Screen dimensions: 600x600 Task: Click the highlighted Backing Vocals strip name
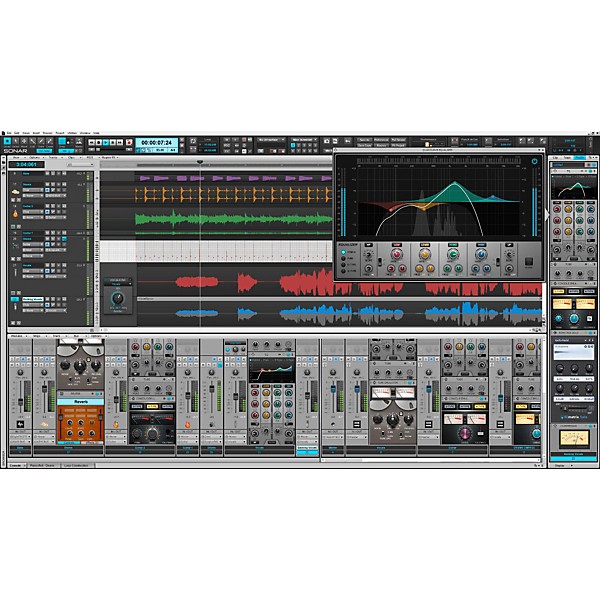(307, 447)
